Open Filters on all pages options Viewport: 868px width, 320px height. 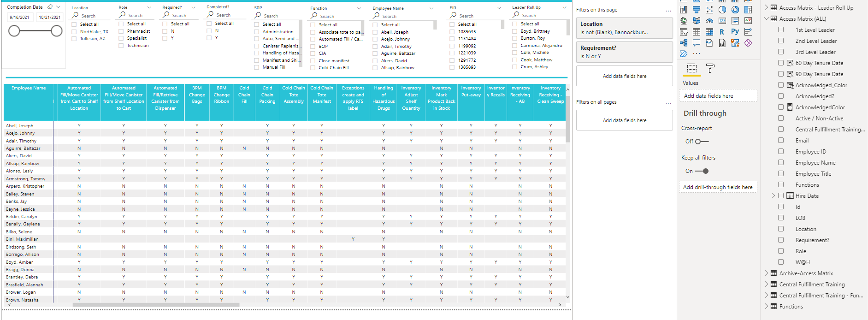pyautogui.click(x=668, y=103)
